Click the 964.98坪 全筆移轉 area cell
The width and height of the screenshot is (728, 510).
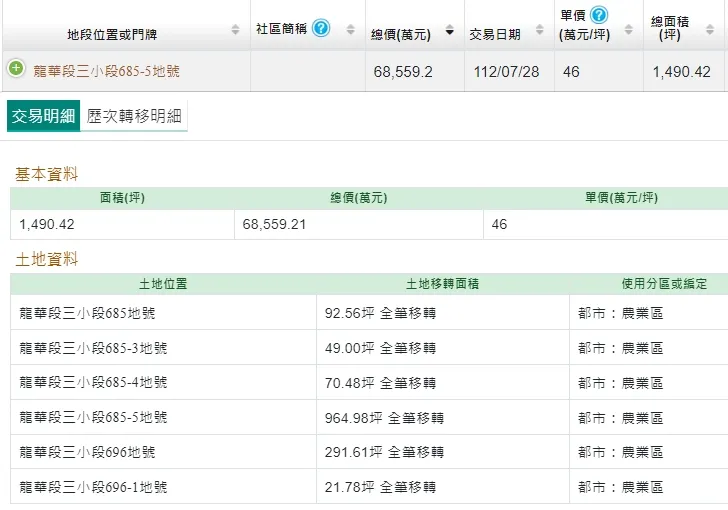point(384,418)
